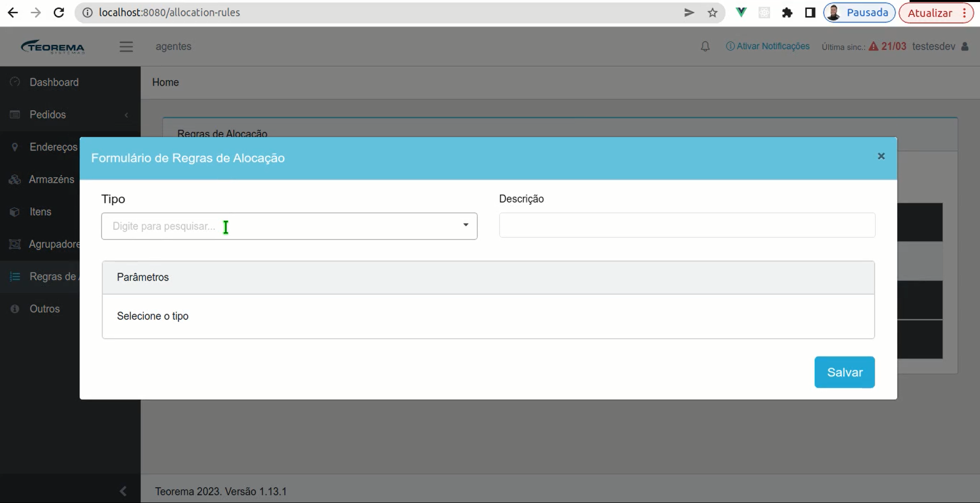
Task: Open the notifications bell
Action: tap(705, 46)
